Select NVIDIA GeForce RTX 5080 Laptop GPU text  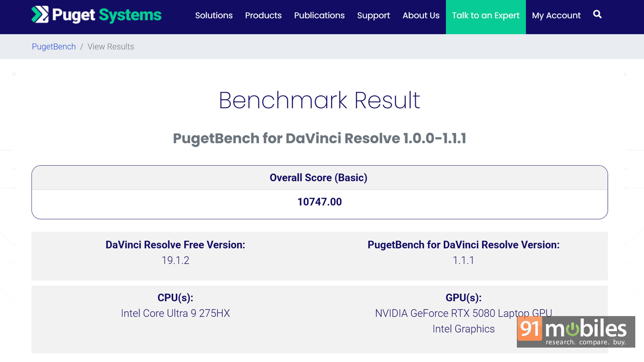pyautogui.click(x=464, y=313)
